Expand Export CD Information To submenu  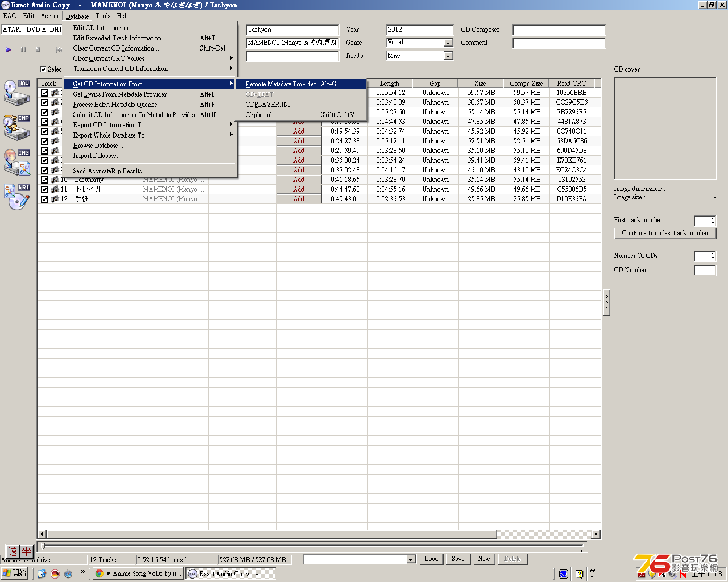(150, 125)
